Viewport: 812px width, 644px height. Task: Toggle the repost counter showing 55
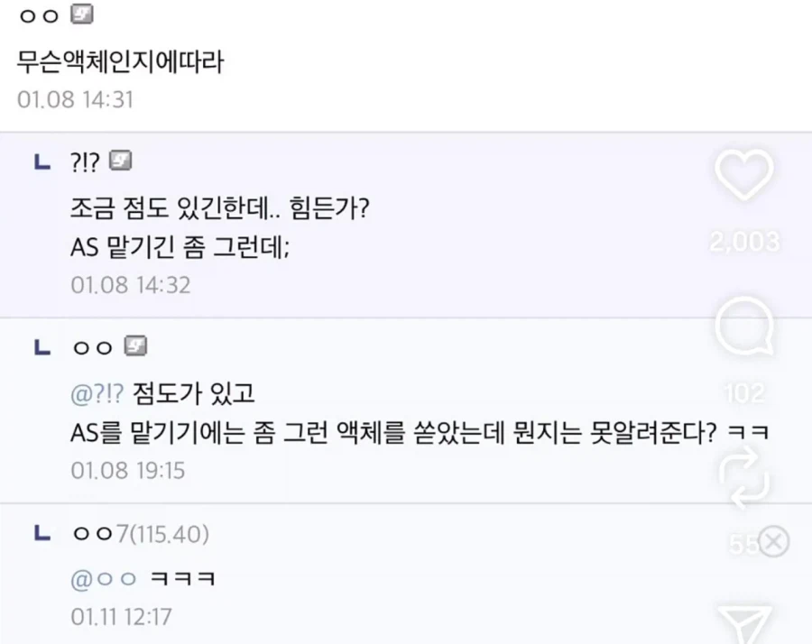[x=743, y=544]
